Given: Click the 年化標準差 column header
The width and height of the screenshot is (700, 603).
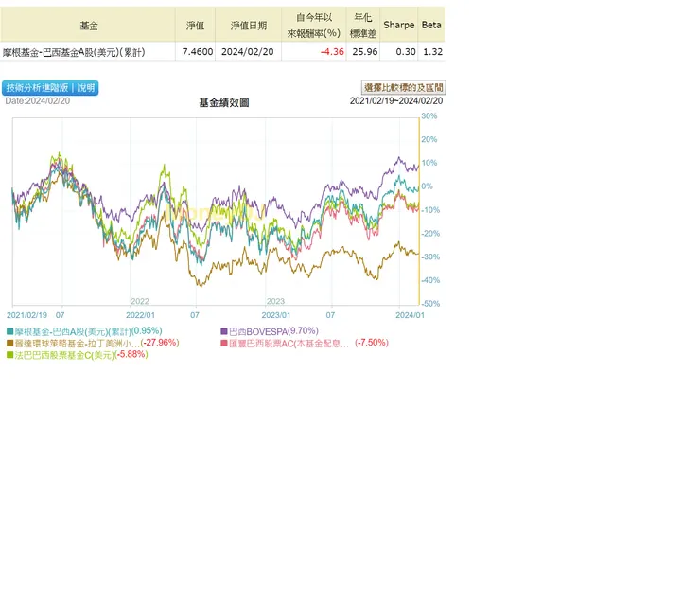Looking at the screenshot, I should (363, 25).
